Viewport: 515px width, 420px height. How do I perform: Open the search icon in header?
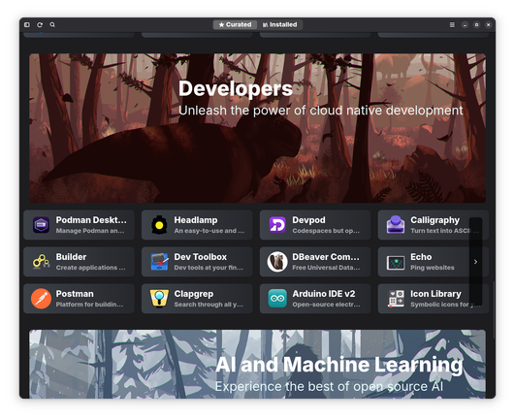click(52, 24)
